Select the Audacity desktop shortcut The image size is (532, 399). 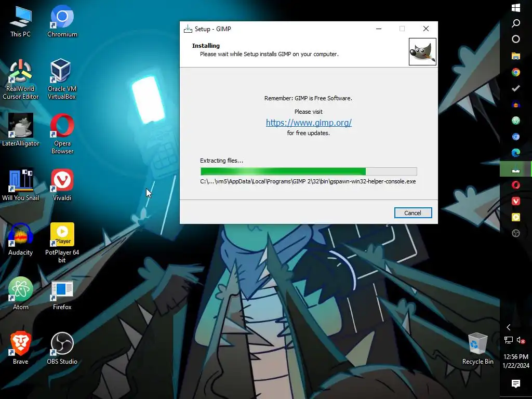click(x=20, y=240)
